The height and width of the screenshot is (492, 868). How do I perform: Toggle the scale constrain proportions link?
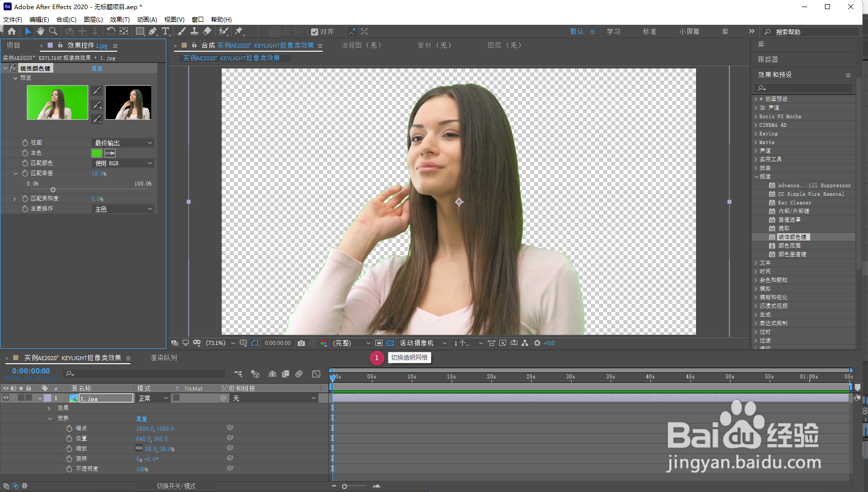click(x=139, y=448)
